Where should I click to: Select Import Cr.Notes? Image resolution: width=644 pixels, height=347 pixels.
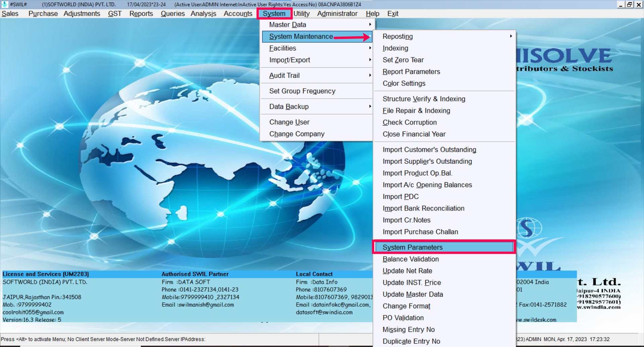(x=444, y=220)
